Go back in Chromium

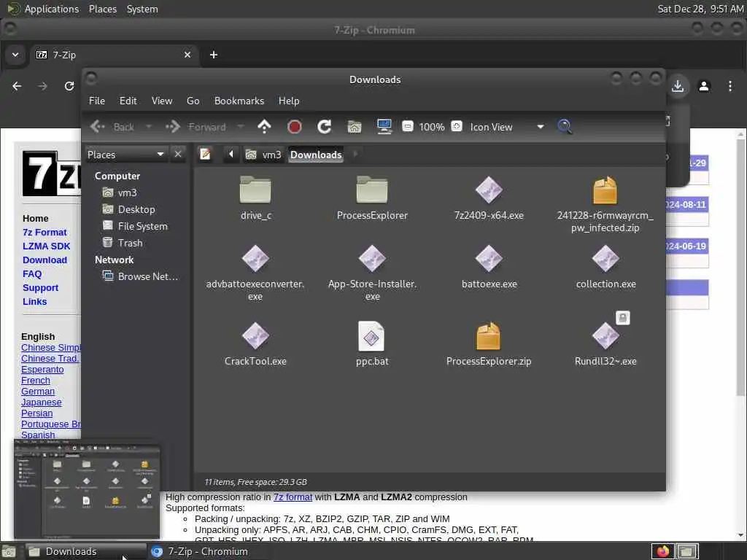(x=17, y=86)
